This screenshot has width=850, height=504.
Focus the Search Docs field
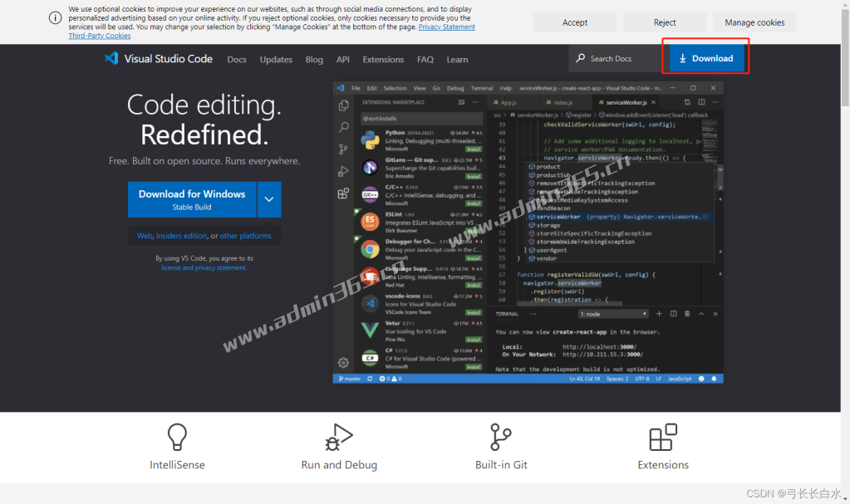(x=616, y=58)
